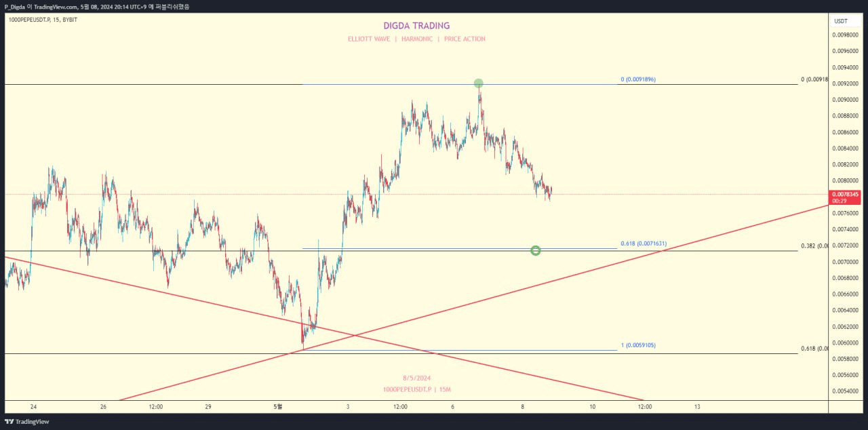Click the 10 date label on time axis
This screenshot has height=430, width=868.
(593, 407)
